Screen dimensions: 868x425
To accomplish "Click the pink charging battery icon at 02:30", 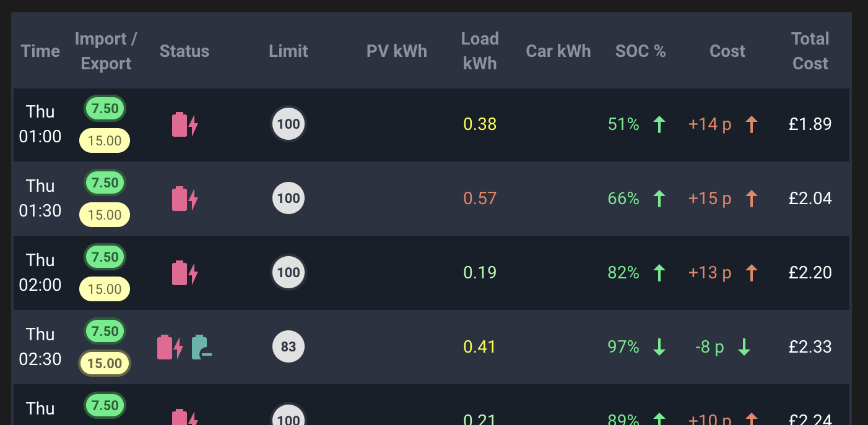I will pos(170,347).
